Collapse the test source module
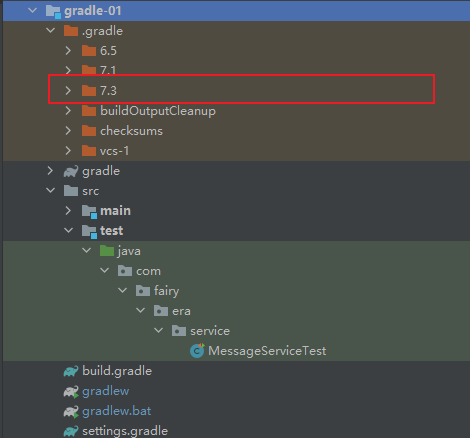This screenshot has width=470, height=438. click(68, 231)
